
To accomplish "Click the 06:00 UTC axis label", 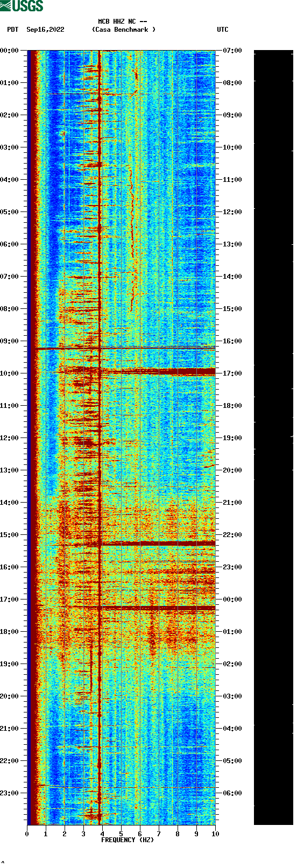I will click(x=232, y=793).
